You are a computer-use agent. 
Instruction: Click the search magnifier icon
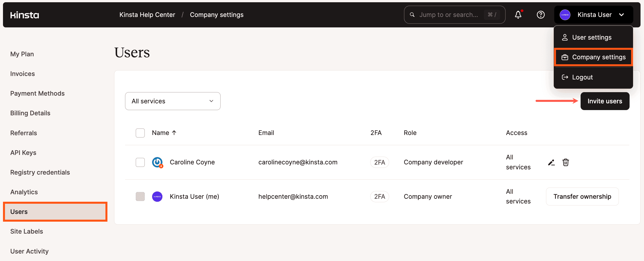(x=412, y=15)
